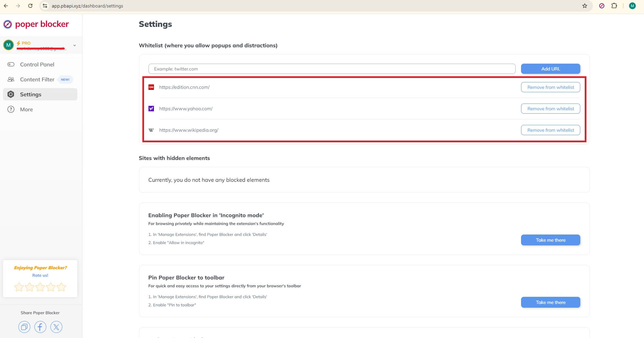
Task: Click the browser profile avatar
Action: 633,6
